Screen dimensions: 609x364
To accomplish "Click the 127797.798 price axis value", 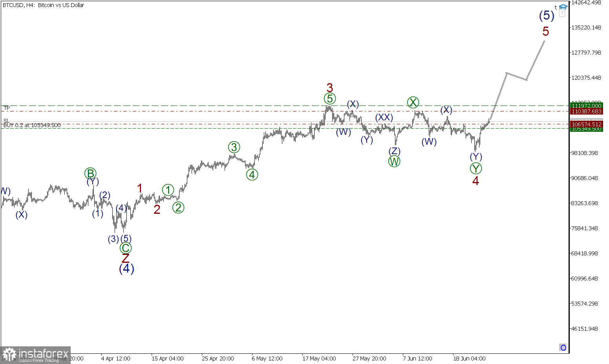I will [x=587, y=53].
